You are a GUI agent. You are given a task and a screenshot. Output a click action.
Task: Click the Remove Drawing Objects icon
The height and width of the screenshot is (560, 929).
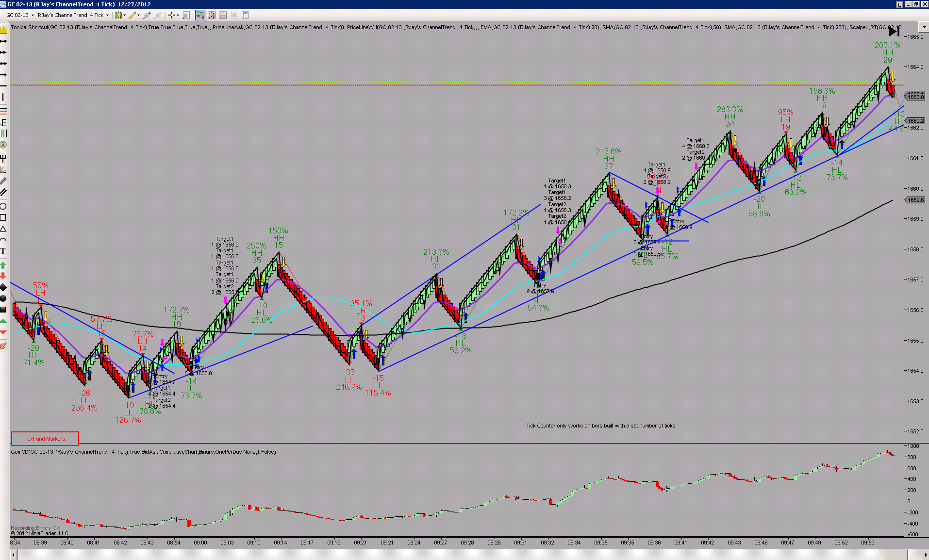pyautogui.click(x=3, y=346)
